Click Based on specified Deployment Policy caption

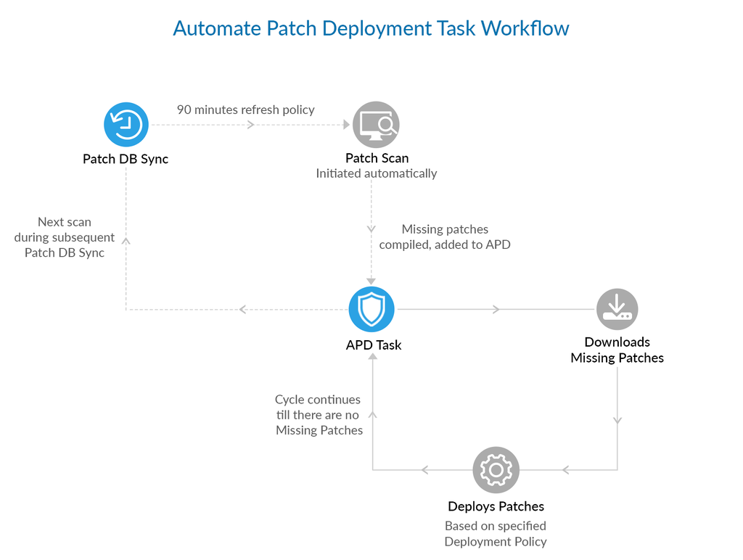point(496,533)
